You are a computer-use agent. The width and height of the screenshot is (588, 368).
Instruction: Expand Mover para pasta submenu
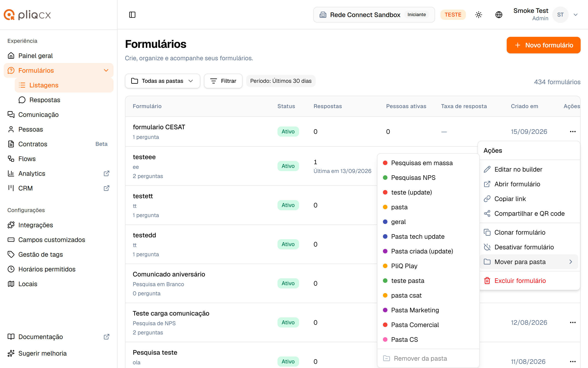point(529,262)
